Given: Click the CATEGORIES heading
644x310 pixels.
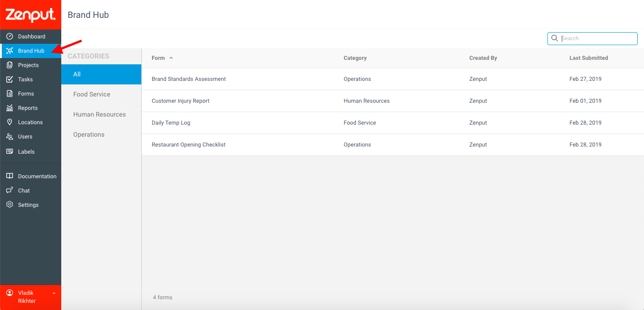Looking at the screenshot, I should (x=89, y=56).
